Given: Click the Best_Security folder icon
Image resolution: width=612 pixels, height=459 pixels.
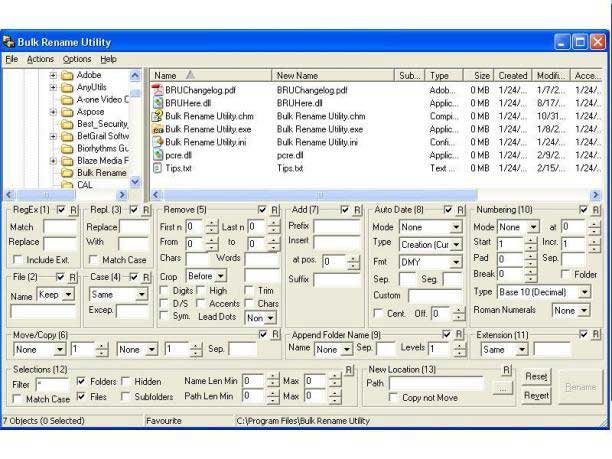Looking at the screenshot, I should 68,124.
